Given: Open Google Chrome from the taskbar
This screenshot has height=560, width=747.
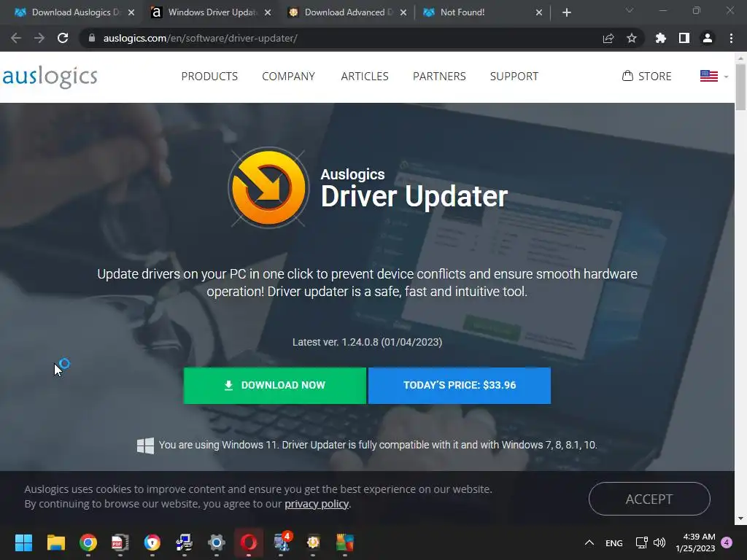Looking at the screenshot, I should pyautogui.click(x=88, y=542).
